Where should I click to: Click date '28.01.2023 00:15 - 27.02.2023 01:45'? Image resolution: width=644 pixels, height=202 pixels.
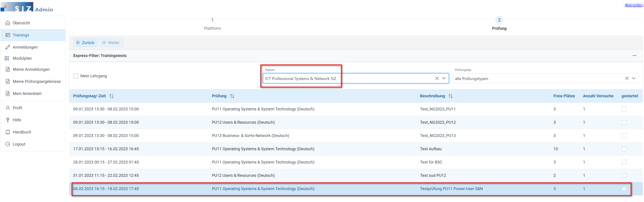pos(106,162)
